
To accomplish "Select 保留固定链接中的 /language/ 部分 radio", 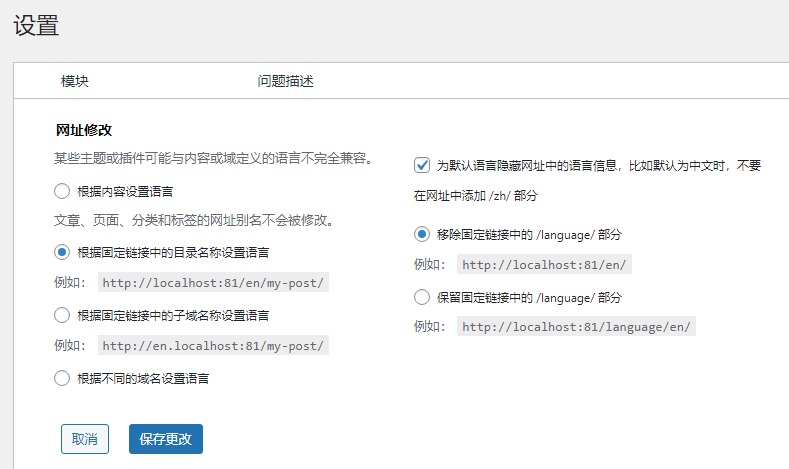I will pos(422,297).
